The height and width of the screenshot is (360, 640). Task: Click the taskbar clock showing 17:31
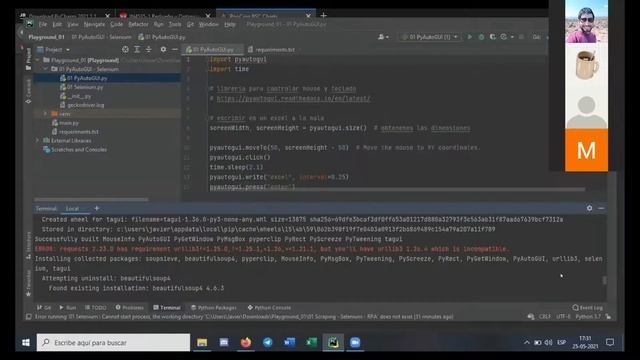[x=585, y=342]
